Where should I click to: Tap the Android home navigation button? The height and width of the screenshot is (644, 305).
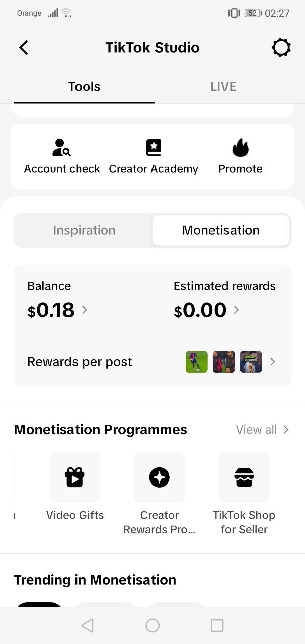tap(152, 625)
